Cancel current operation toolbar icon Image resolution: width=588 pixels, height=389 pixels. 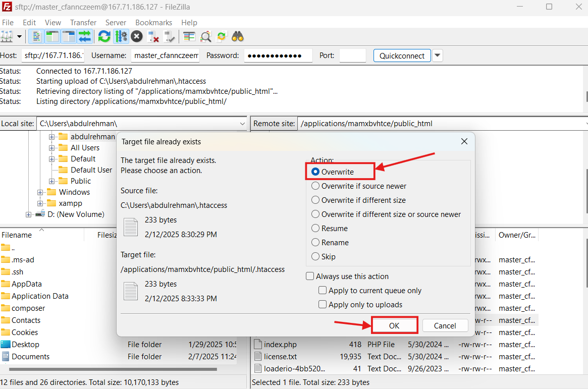tap(137, 36)
